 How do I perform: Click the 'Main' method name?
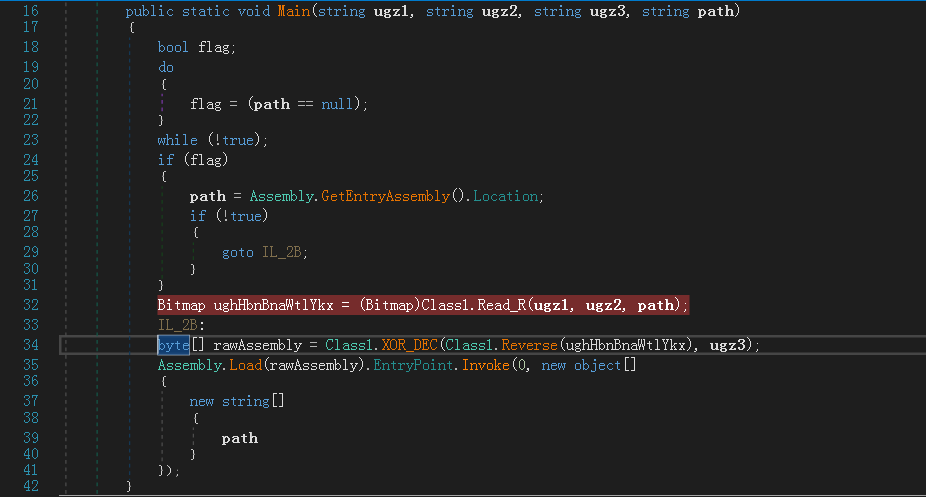[x=294, y=11]
